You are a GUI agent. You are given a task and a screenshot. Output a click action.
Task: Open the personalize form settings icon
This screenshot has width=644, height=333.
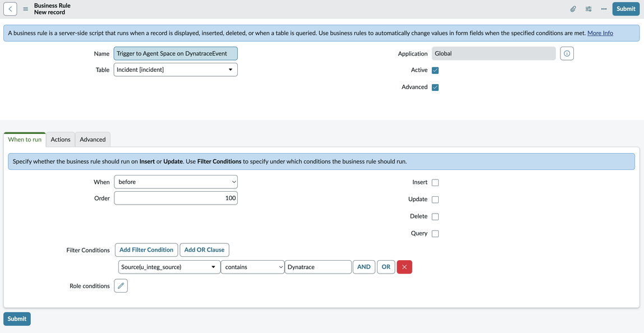588,9
